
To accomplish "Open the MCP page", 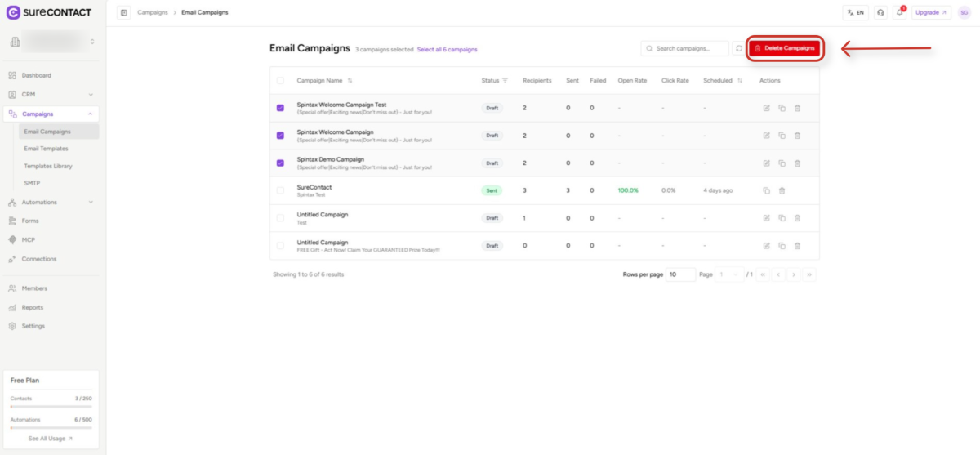I will [29, 239].
